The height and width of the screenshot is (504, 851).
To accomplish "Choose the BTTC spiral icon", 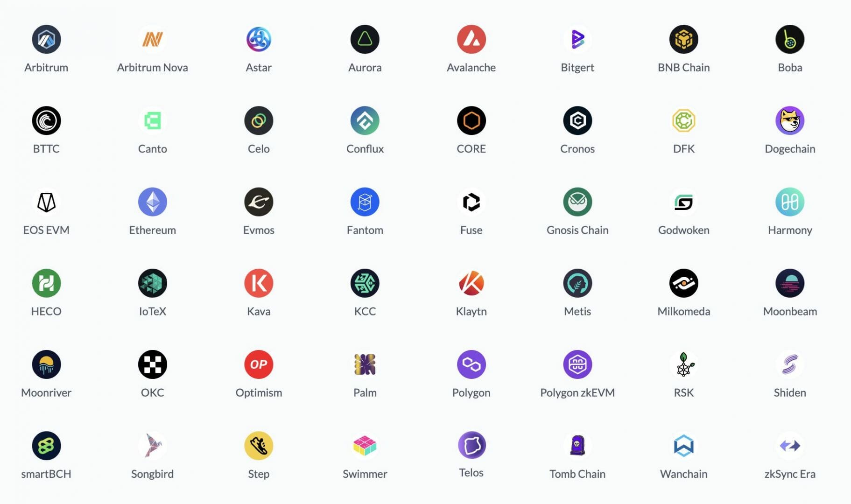I will (x=46, y=120).
